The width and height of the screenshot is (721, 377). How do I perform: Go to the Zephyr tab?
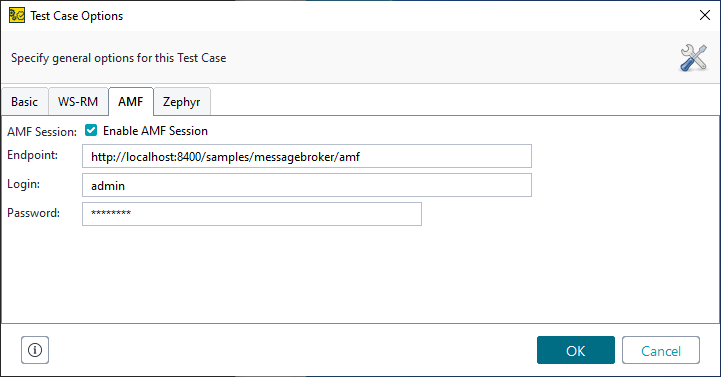pos(182,102)
